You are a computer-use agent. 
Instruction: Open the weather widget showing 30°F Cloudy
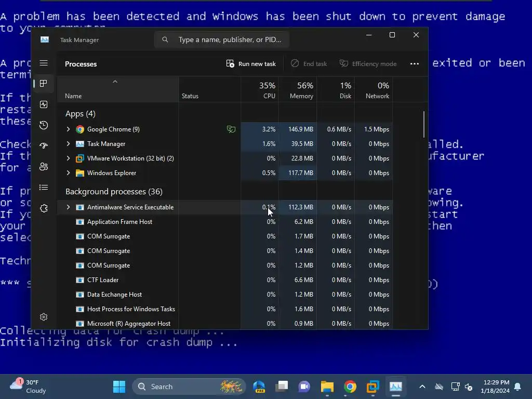click(x=28, y=387)
